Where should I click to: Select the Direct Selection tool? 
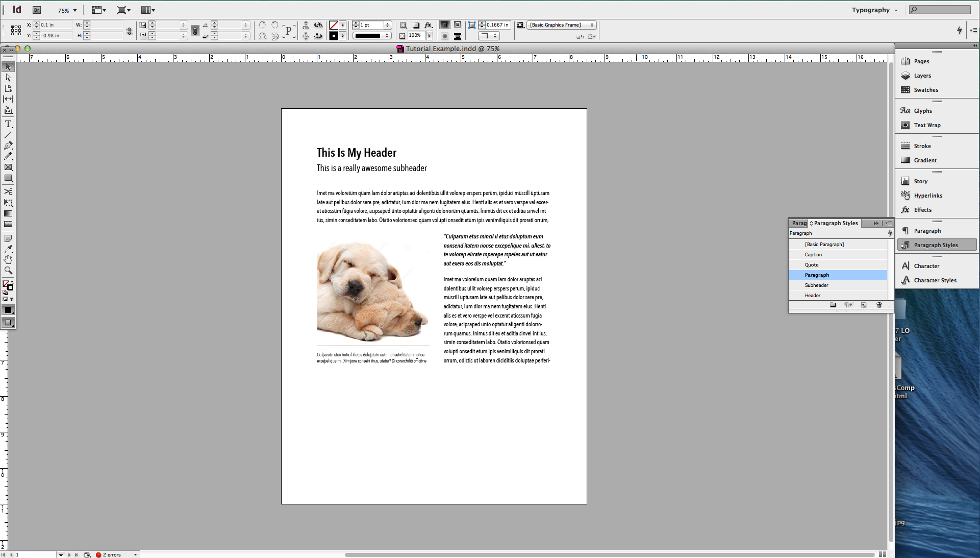click(8, 78)
